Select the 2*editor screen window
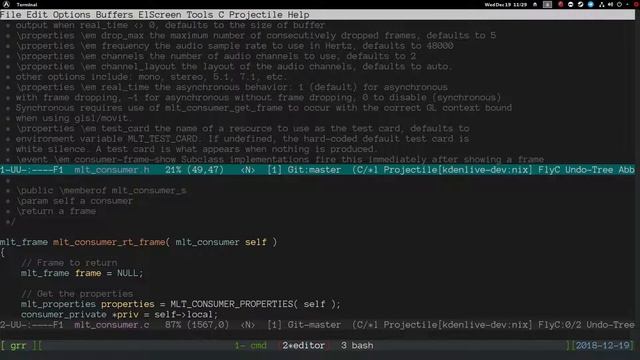 click(x=304, y=346)
